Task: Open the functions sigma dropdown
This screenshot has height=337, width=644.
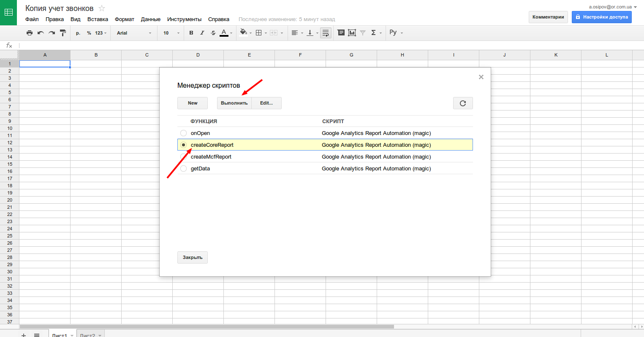Action: [376, 33]
